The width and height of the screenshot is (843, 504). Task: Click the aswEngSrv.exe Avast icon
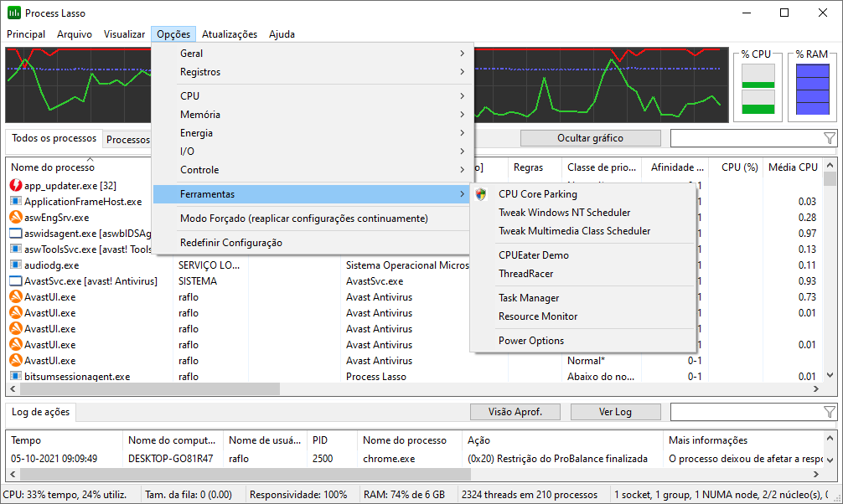click(x=15, y=218)
